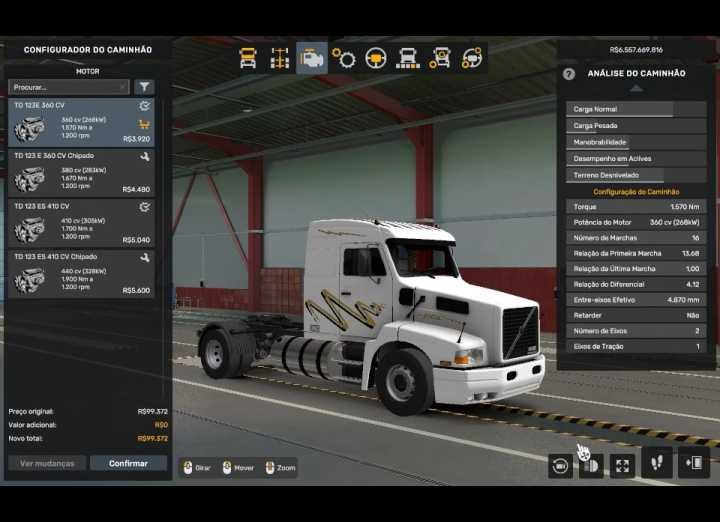
Task: Click the Número de Eixos row
Action: click(x=636, y=331)
